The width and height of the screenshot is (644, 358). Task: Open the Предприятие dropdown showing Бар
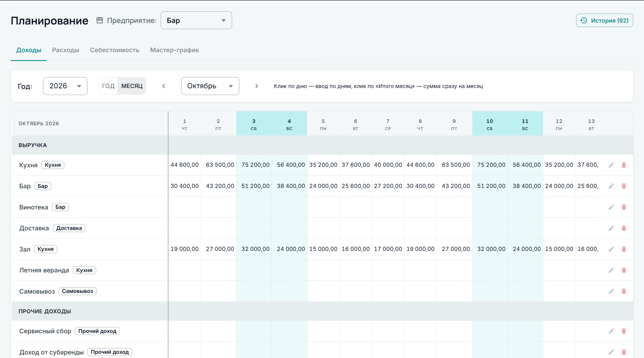point(196,20)
